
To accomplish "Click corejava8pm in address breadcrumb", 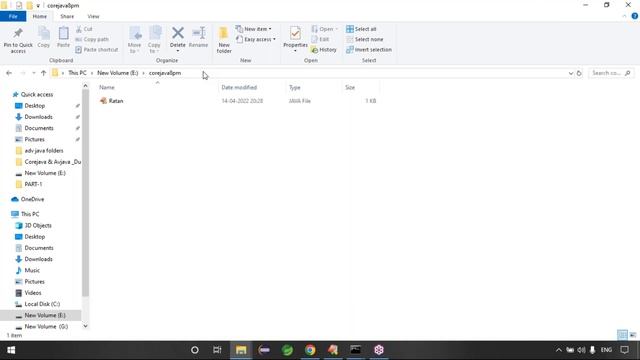I will (x=165, y=73).
